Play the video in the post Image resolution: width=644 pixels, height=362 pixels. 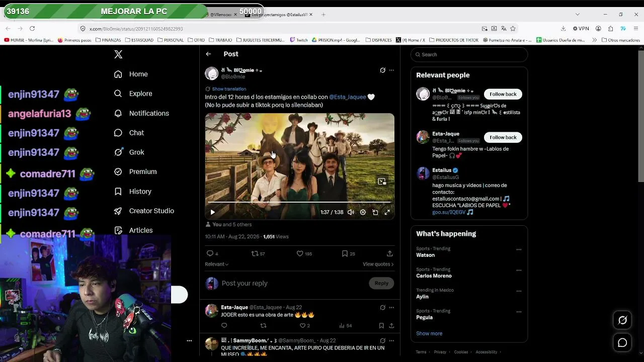pyautogui.click(x=212, y=212)
